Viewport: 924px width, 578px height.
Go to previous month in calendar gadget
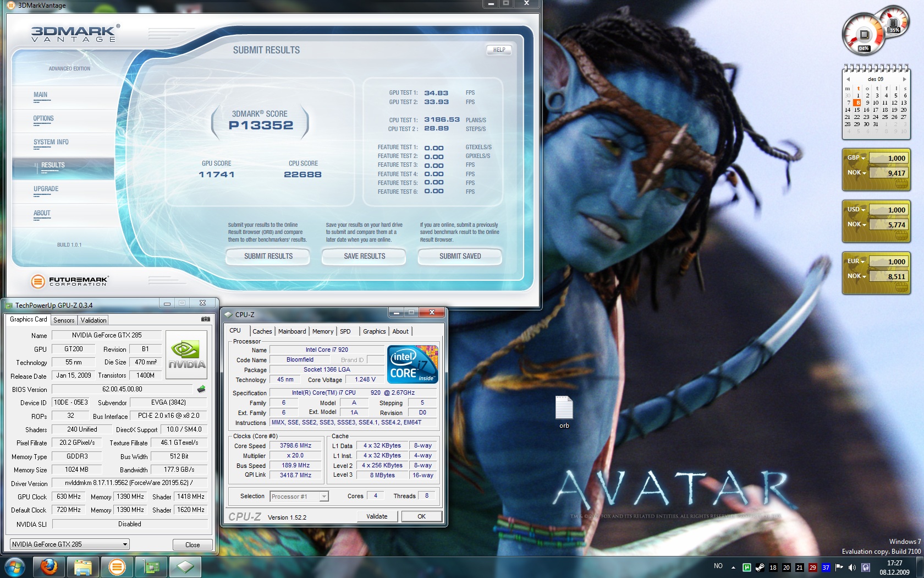(x=848, y=79)
